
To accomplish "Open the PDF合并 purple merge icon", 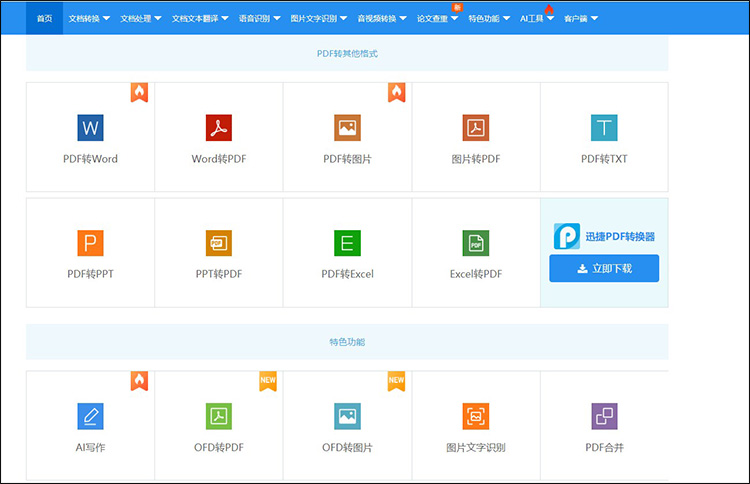I will pyautogui.click(x=604, y=416).
